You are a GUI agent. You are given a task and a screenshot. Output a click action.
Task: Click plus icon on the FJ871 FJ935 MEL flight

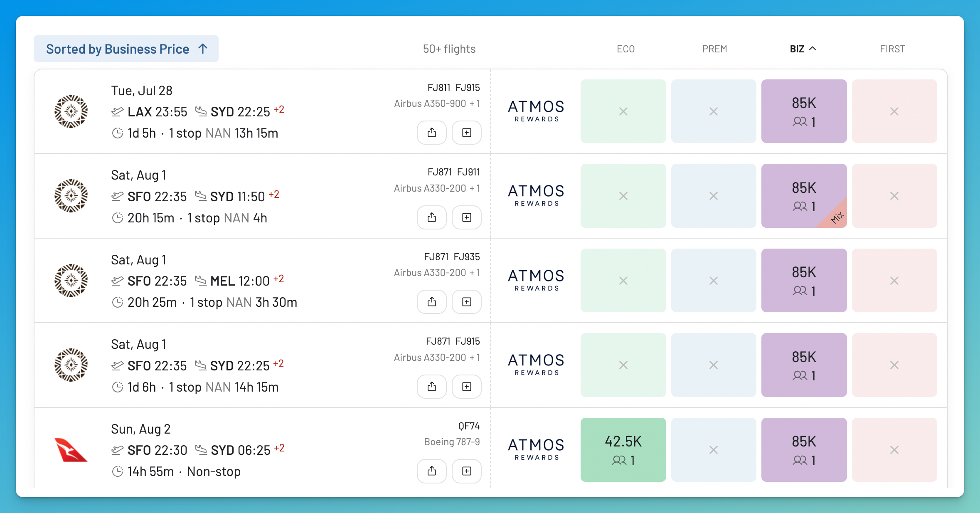[x=467, y=302]
